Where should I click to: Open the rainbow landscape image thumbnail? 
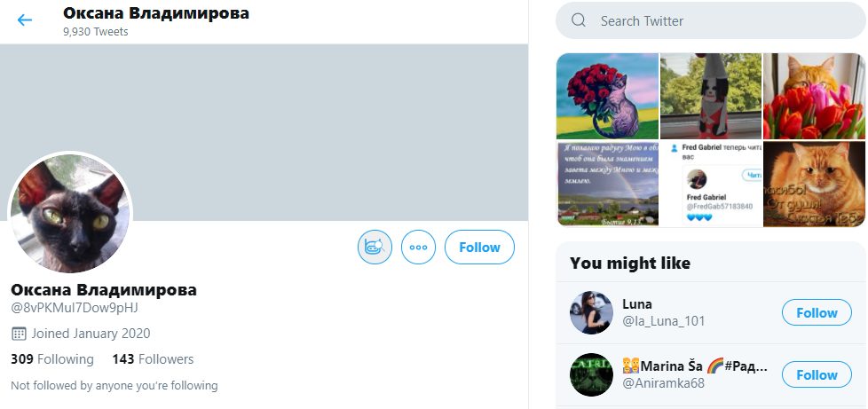point(607,184)
